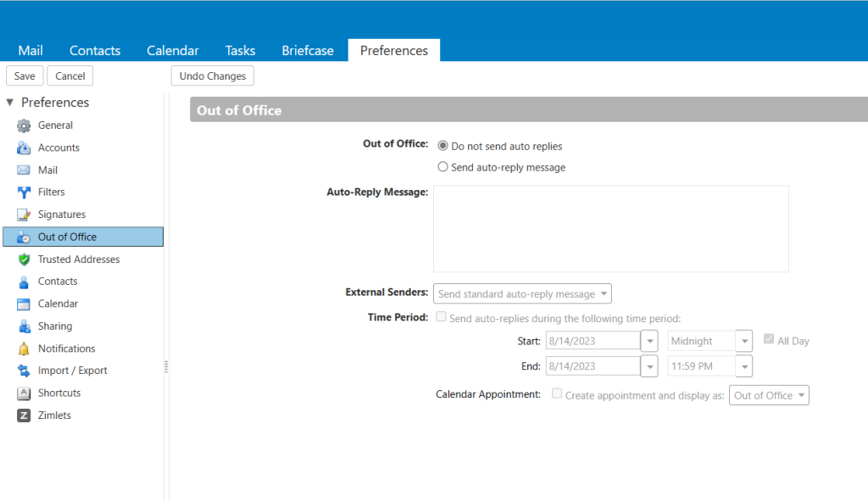Viewport: 868px width, 502px height.
Task: Click the Import / Export arrows icon
Action: (x=24, y=371)
